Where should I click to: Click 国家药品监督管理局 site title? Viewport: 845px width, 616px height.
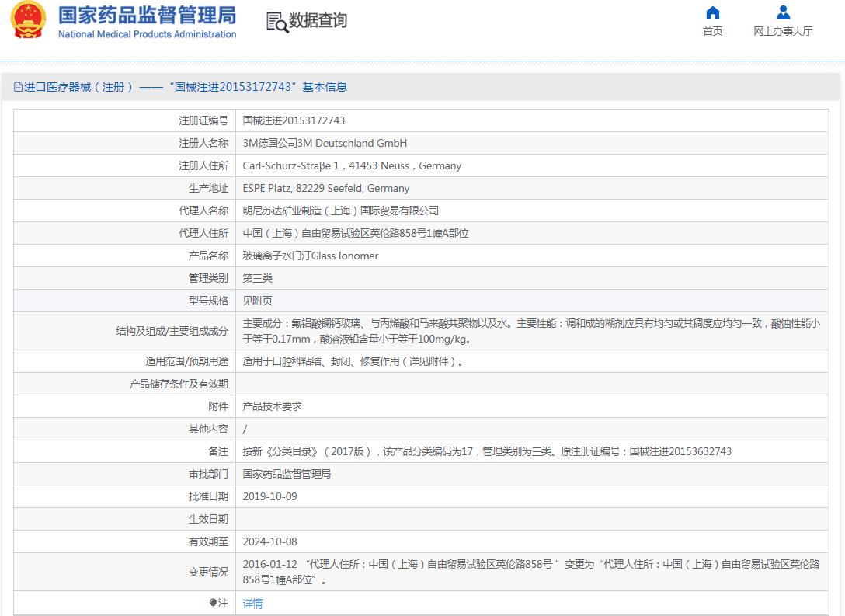tap(147, 15)
